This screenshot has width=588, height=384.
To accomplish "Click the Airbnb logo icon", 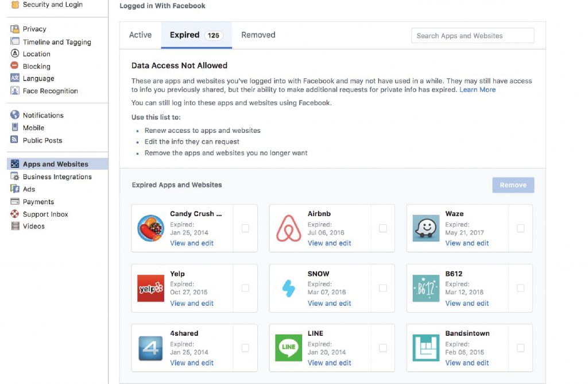I will coord(288,228).
